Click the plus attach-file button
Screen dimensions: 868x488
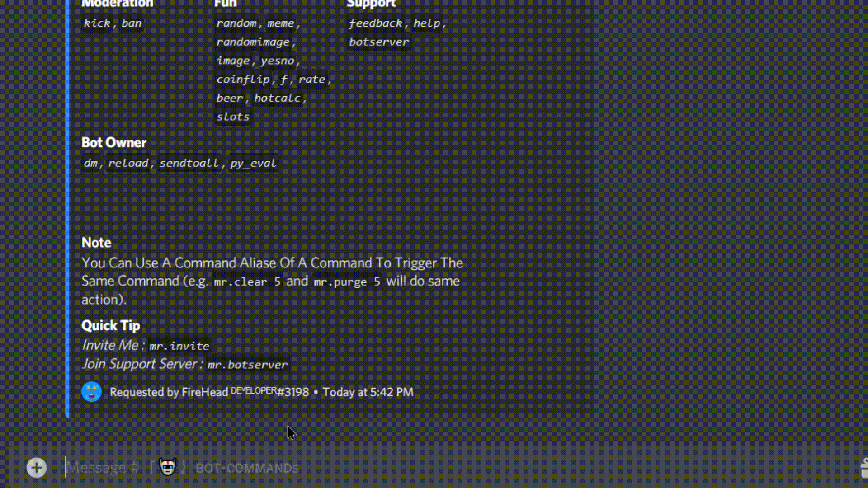coord(36,468)
